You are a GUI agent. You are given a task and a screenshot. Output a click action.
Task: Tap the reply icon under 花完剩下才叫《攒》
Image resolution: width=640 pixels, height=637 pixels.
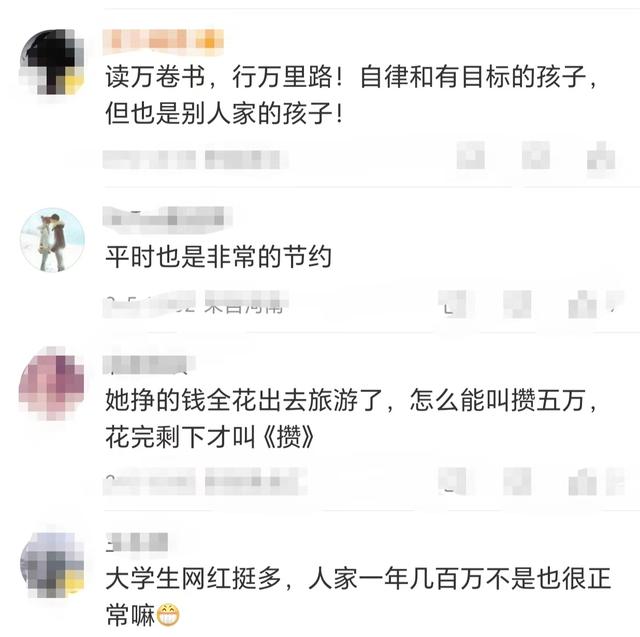click(x=517, y=482)
